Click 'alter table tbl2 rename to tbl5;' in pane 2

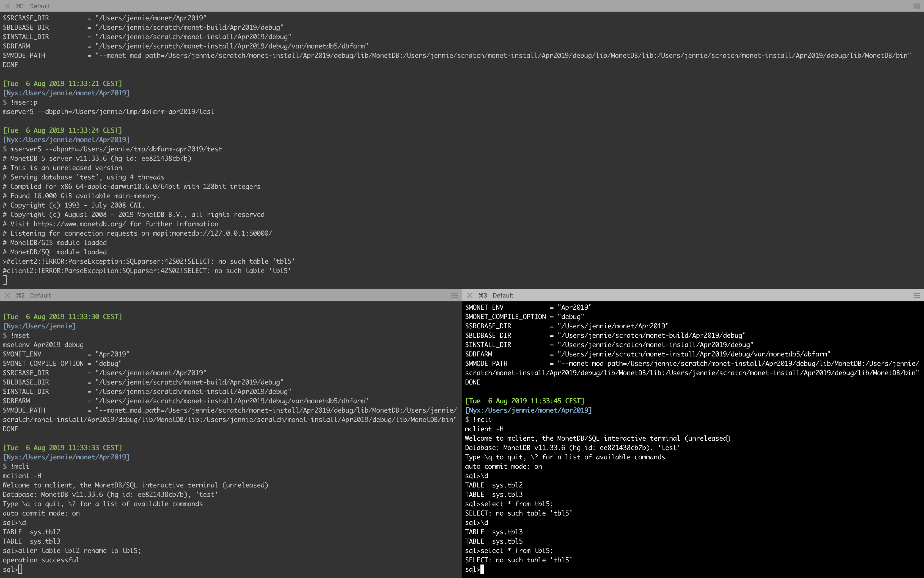coord(79,551)
